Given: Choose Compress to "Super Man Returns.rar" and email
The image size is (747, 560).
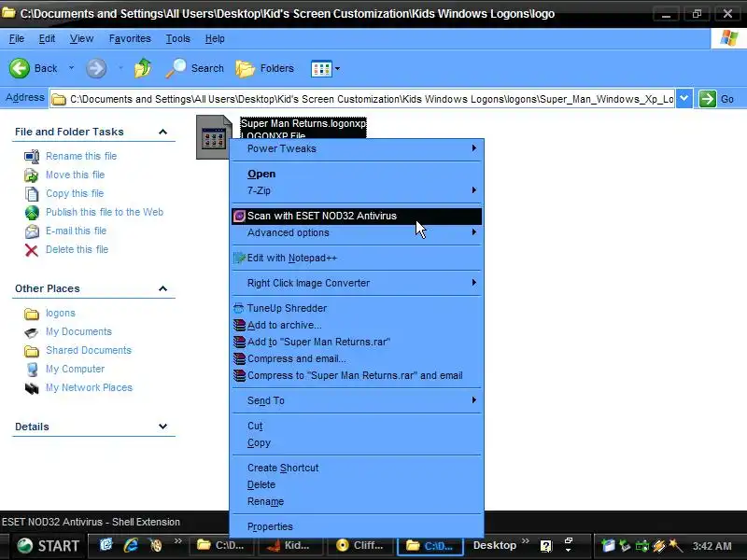Looking at the screenshot, I should pyautogui.click(x=357, y=375).
